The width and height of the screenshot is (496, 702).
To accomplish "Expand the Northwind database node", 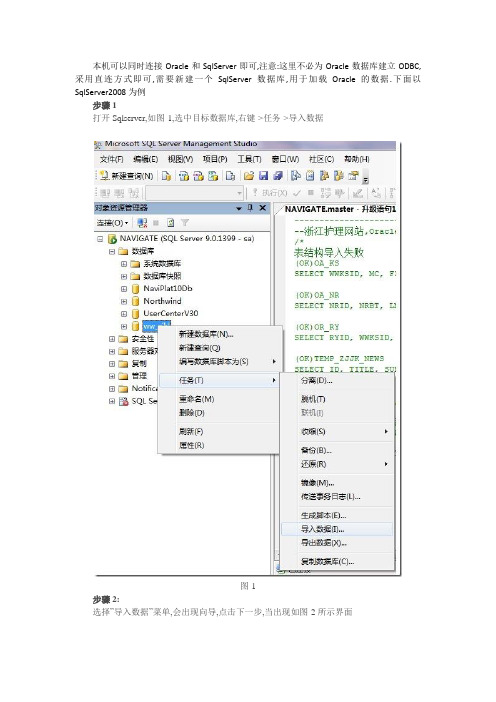I will pyautogui.click(x=124, y=302).
